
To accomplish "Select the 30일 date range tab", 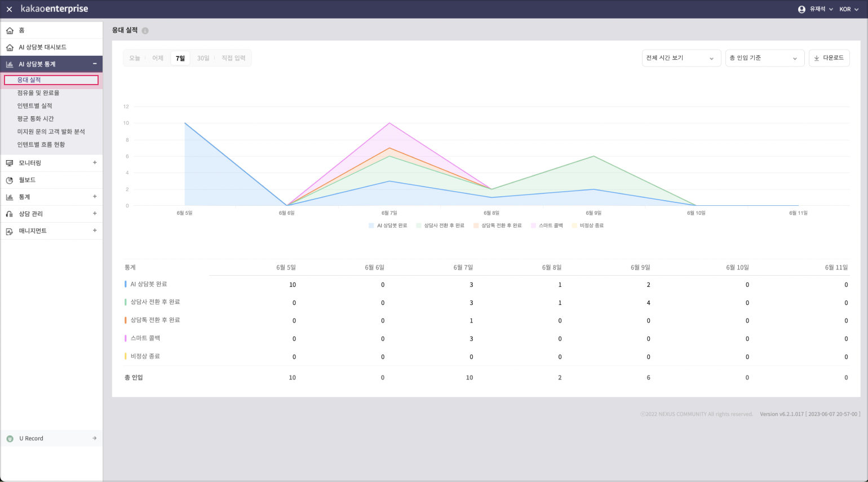I will click(x=203, y=58).
